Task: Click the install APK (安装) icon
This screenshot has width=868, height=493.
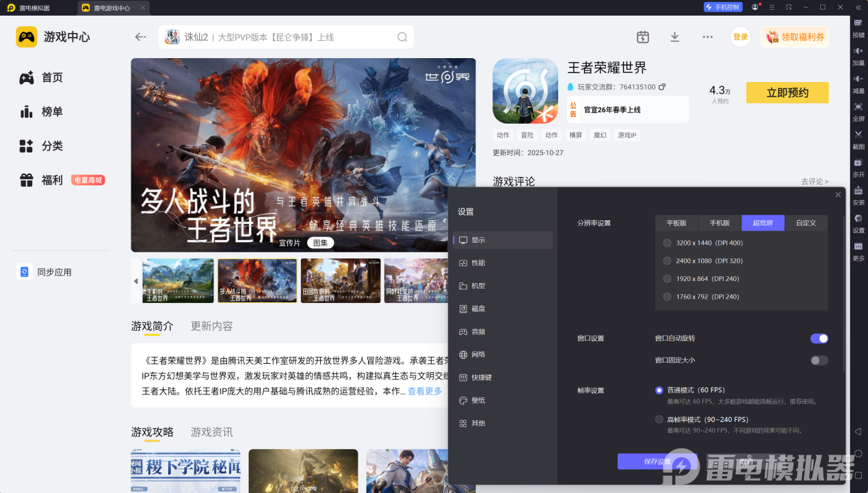Action: point(858,191)
